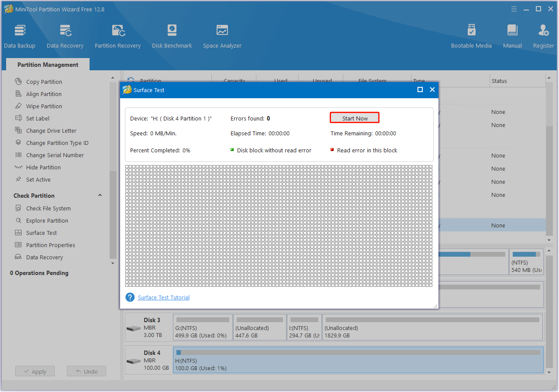
Task: Open the Manual
Action: point(512,37)
